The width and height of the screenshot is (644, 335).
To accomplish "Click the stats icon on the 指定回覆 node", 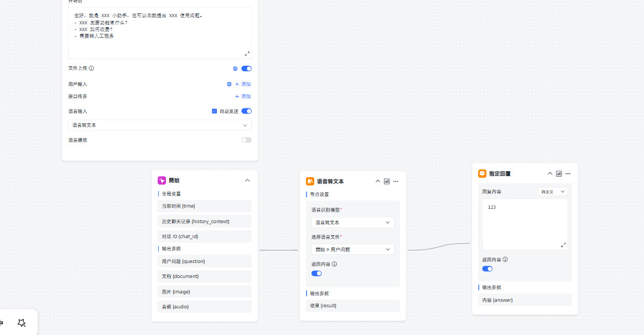I will (559, 173).
